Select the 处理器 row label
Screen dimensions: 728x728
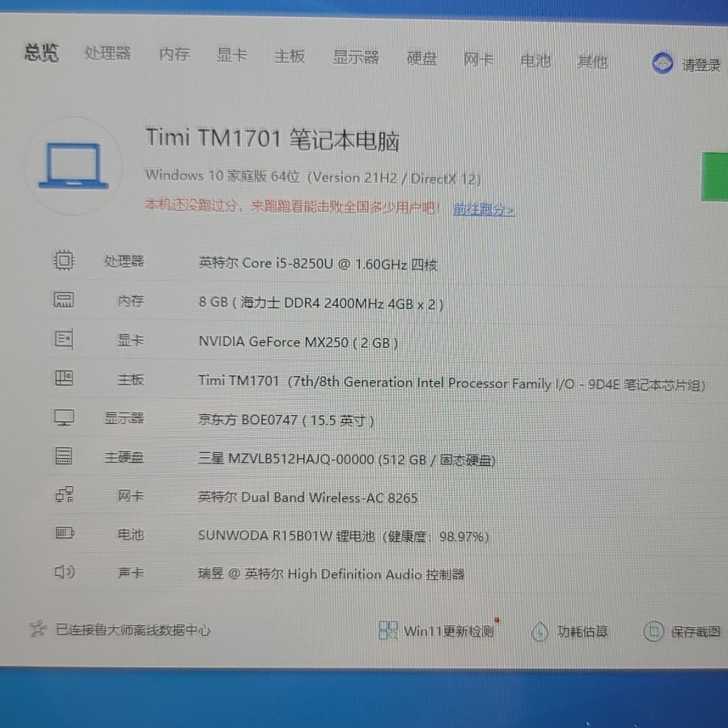point(124,261)
